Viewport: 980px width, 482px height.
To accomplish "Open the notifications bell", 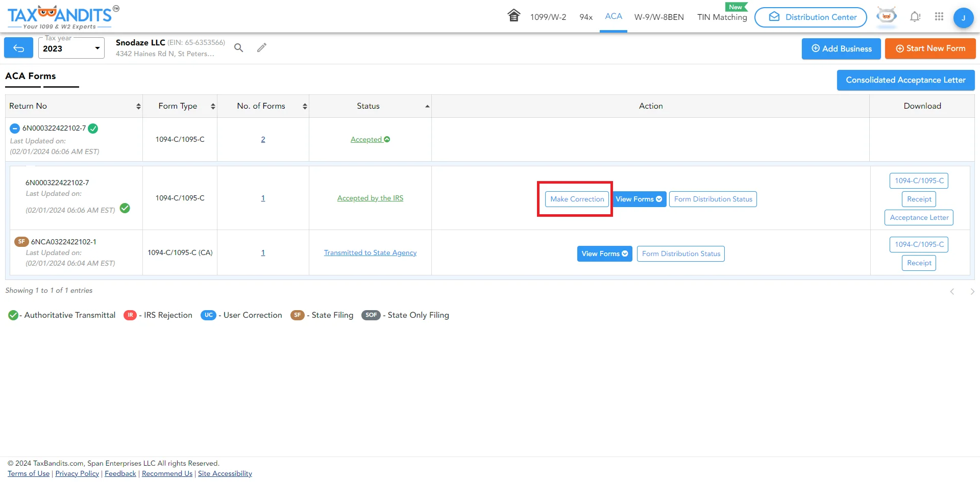I will click(915, 17).
